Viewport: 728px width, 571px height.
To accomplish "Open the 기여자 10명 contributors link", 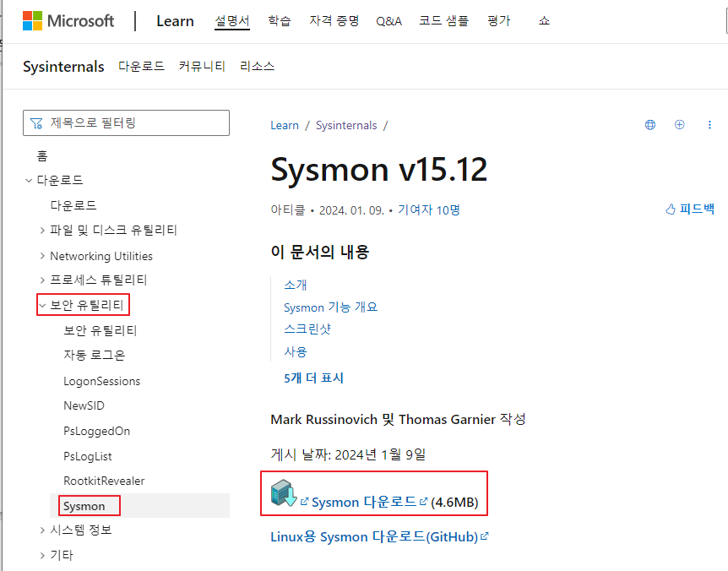I will [x=428, y=209].
